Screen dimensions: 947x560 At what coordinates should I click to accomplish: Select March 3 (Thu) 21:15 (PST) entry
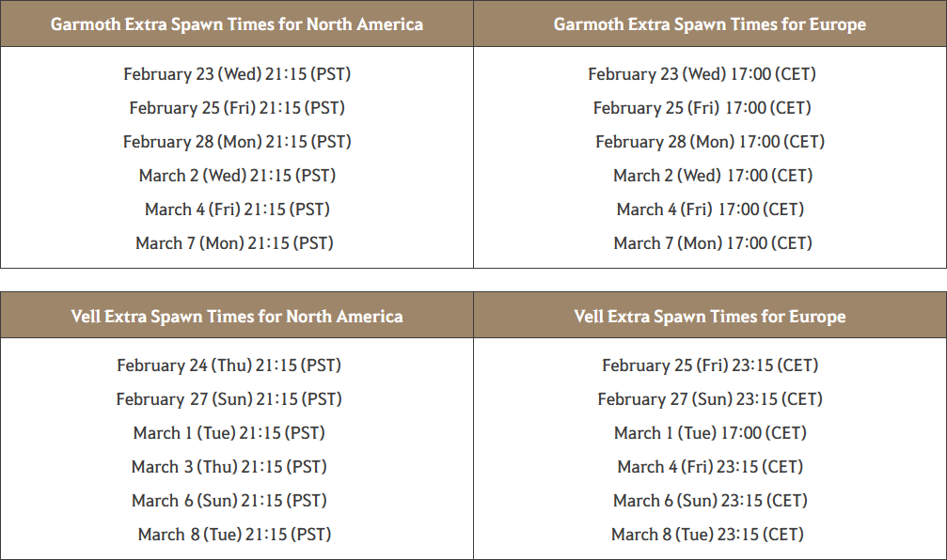tap(229, 467)
